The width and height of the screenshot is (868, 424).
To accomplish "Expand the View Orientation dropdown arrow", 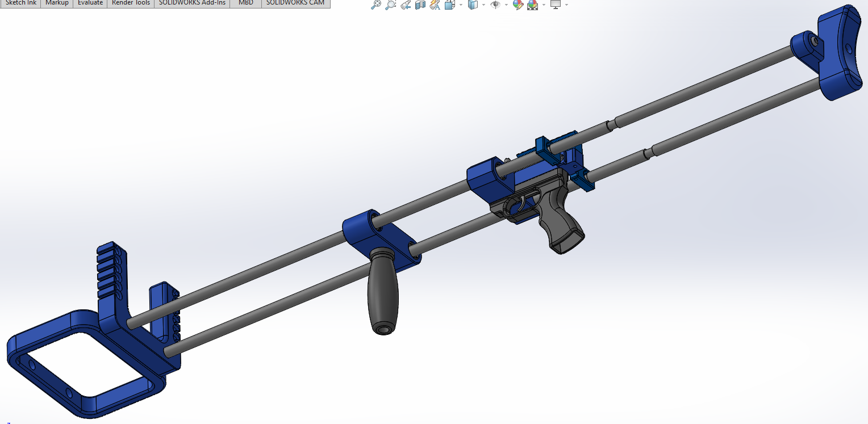I will 461,5.
